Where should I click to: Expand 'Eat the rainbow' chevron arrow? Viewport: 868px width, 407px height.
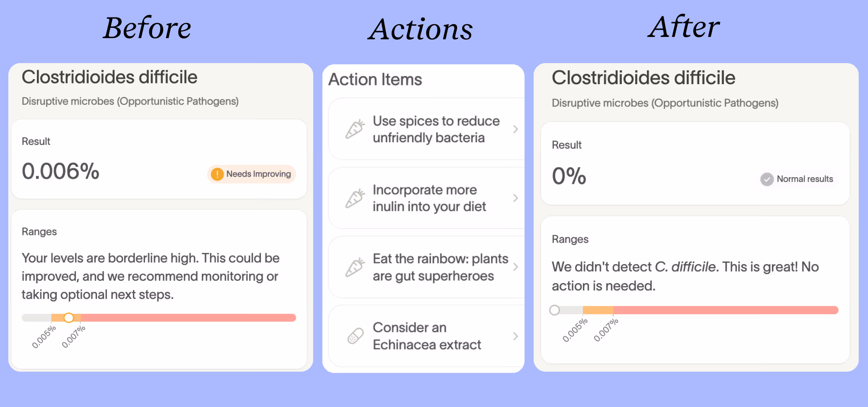tap(515, 267)
